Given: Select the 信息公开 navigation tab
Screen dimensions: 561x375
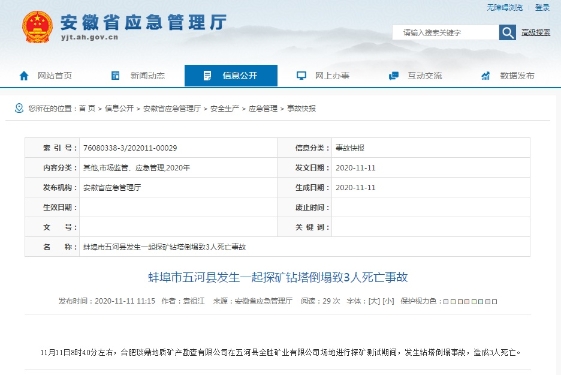Looking at the screenshot, I should pos(231,76).
